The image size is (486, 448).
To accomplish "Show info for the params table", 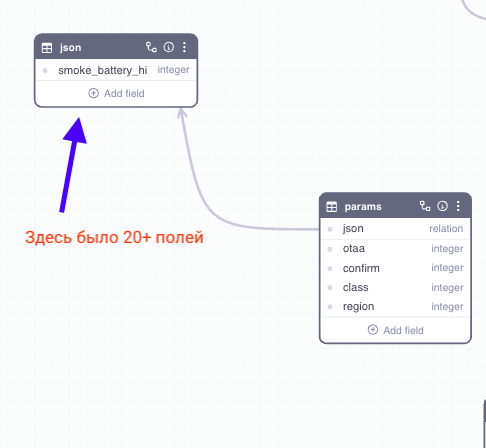I will [x=442, y=206].
